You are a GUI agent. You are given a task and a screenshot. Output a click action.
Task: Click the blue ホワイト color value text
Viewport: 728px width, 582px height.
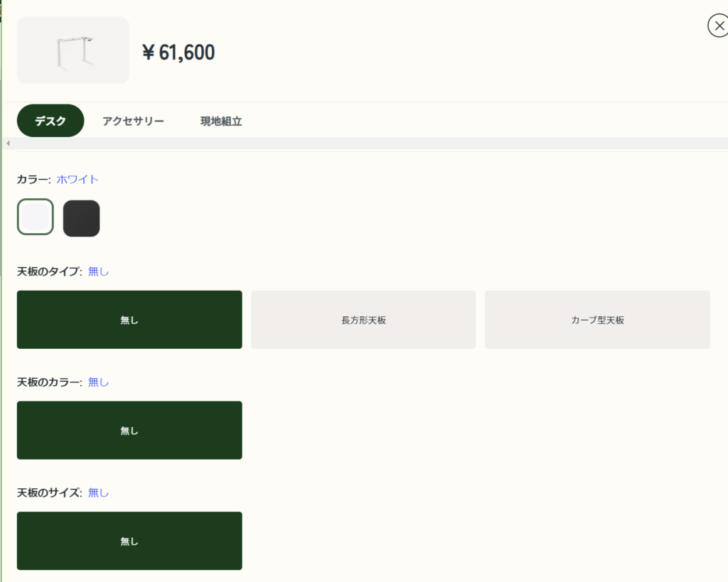77,180
